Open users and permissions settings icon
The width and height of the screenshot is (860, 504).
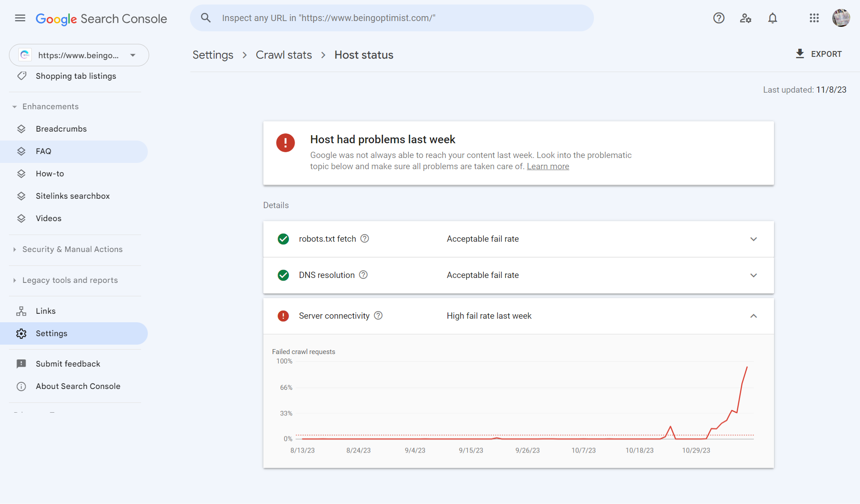(x=746, y=18)
